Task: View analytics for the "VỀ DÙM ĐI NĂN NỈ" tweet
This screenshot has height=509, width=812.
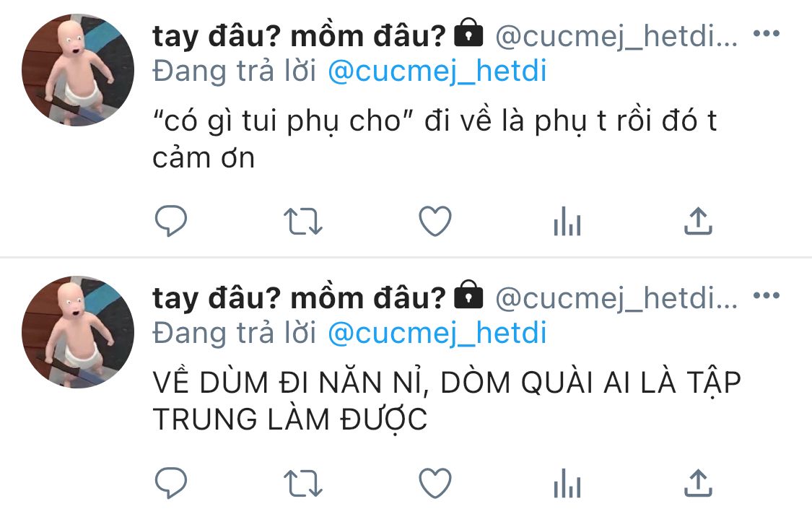Action: 567,483
